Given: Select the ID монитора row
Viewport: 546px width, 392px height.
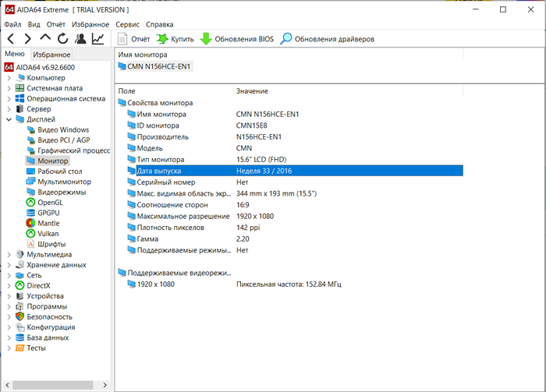Looking at the screenshot, I should pos(296,125).
